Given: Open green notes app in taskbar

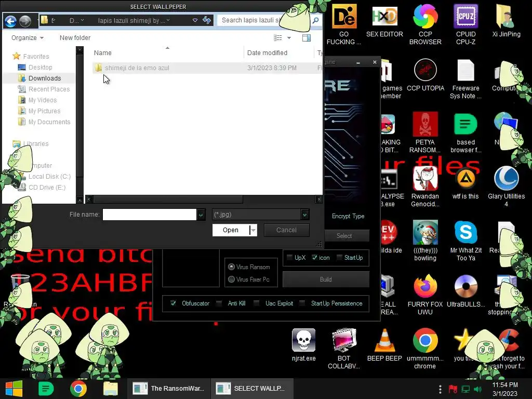Looking at the screenshot, I should [46, 389].
